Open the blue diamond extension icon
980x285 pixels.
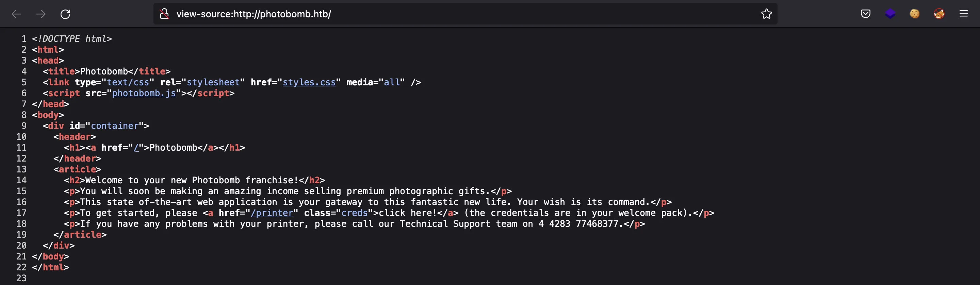coord(890,14)
